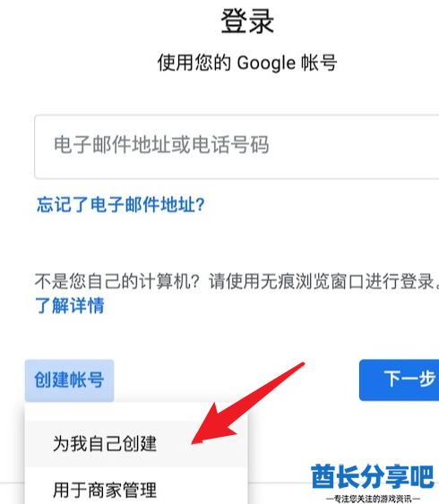Collapse the 创建帐号 menu via its button
Viewport: 439px width, 504px height.
pyautogui.click(x=70, y=380)
